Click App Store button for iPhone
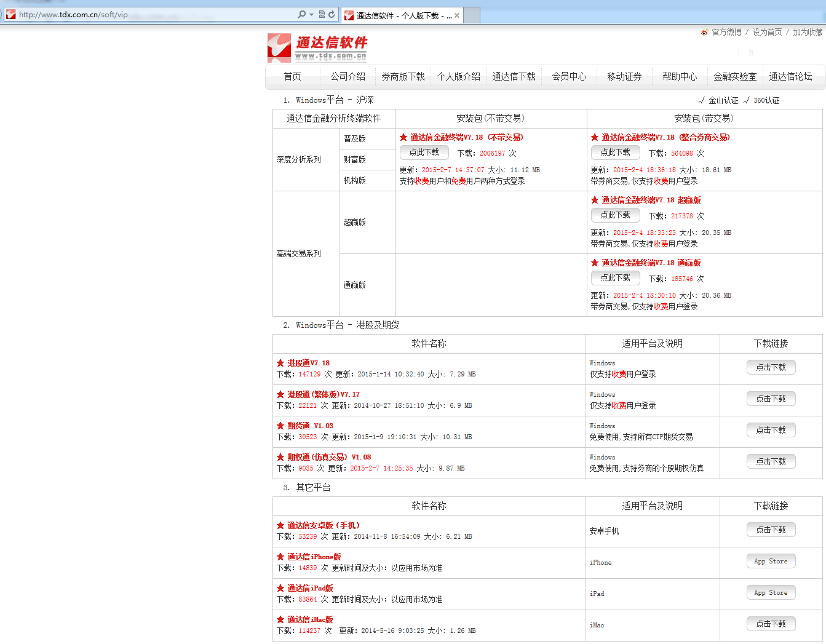The height and width of the screenshot is (644, 826). tap(771, 561)
